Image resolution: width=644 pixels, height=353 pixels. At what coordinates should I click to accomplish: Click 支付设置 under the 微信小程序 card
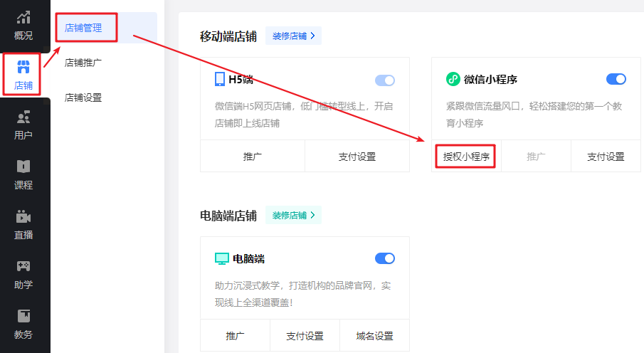[606, 156]
